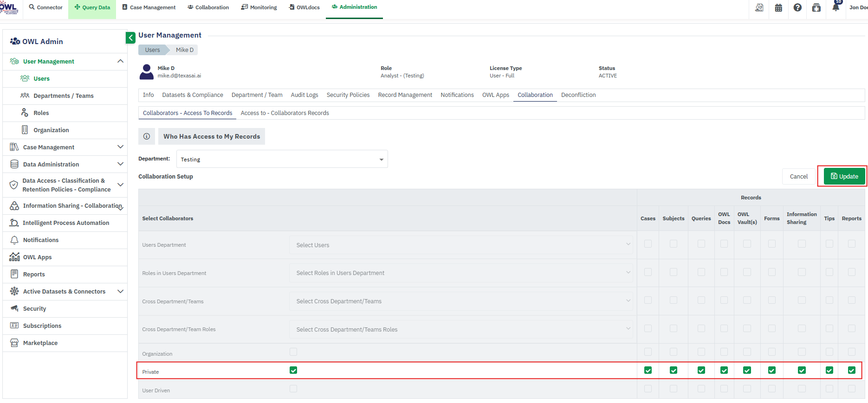Switch to the Deconfliction tab
The image size is (868, 403).
click(578, 95)
